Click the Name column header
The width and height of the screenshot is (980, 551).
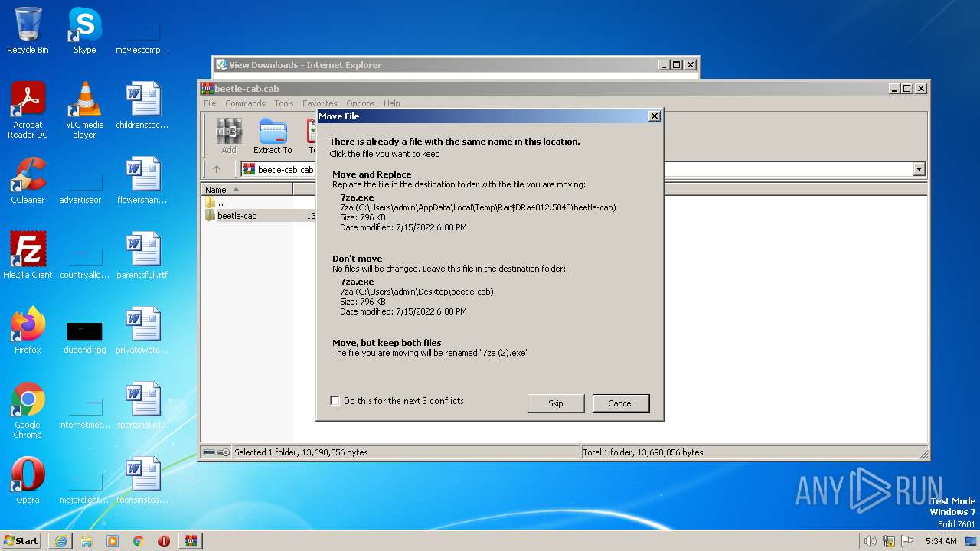pos(247,189)
